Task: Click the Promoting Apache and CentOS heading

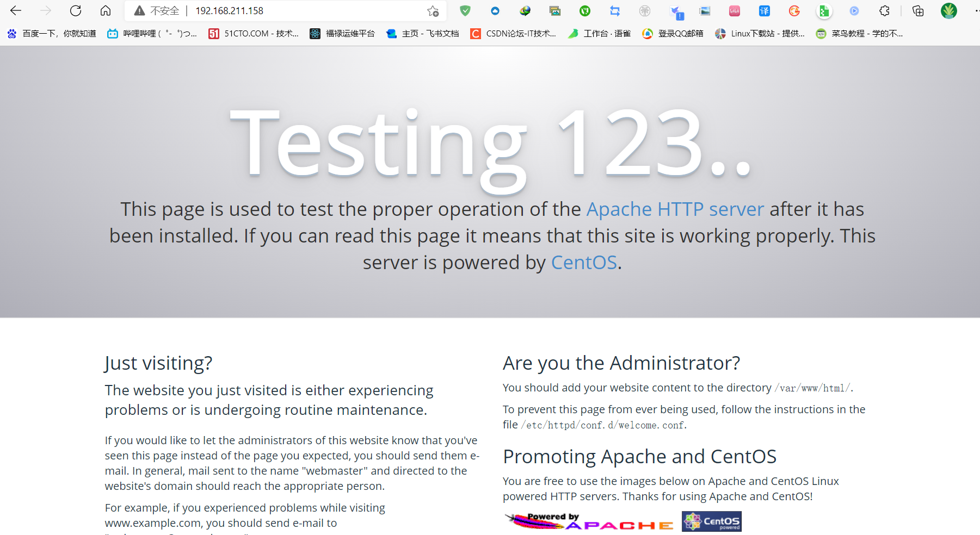Action: coord(639,456)
